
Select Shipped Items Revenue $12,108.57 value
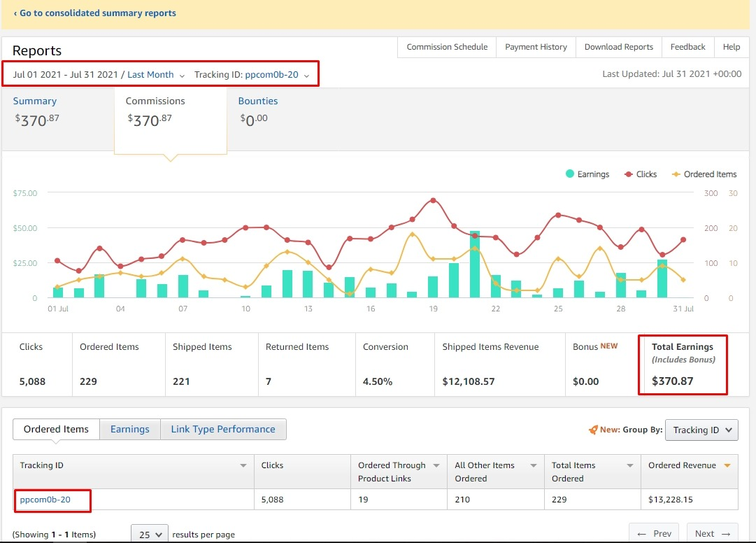click(468, 381)
